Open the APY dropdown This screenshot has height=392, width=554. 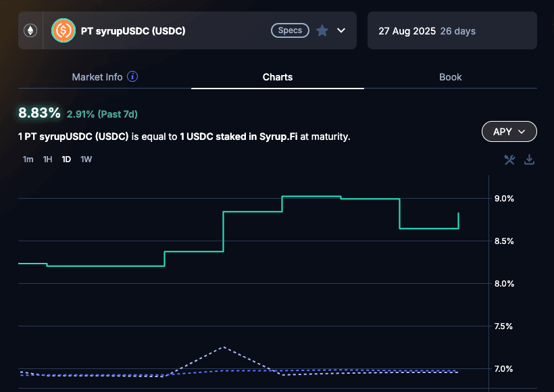(509, 132)
